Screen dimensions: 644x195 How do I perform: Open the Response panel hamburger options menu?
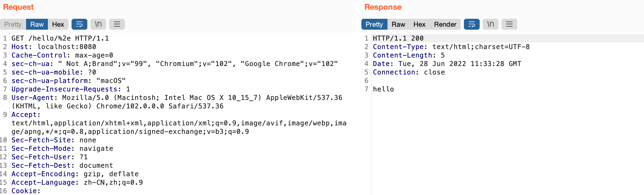point(509,24)
